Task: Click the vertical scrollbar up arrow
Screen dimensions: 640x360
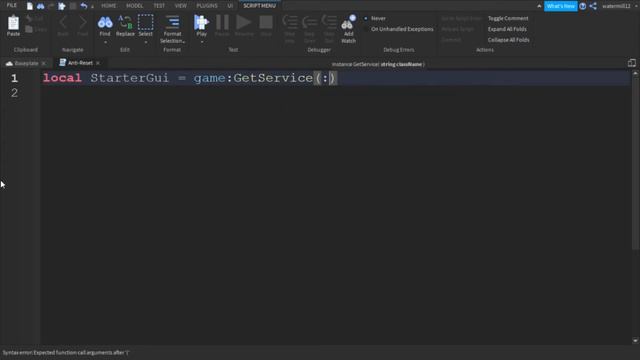Action: point(635,73)
